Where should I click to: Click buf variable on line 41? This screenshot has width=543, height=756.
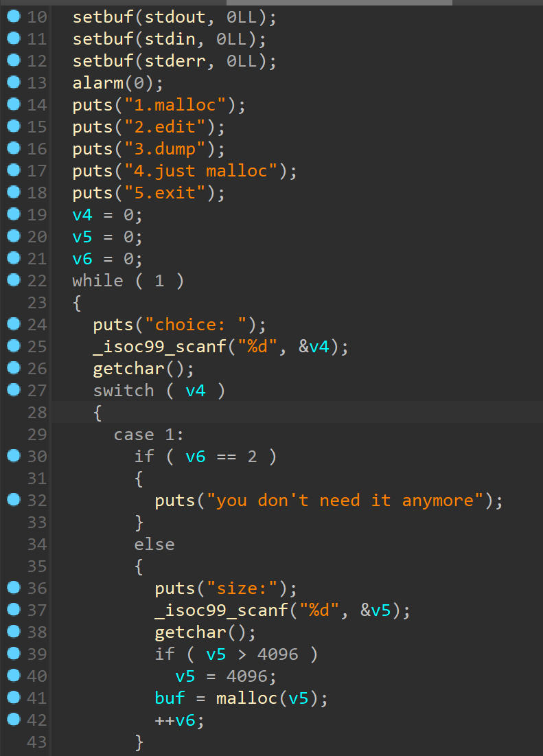[170, 698]
